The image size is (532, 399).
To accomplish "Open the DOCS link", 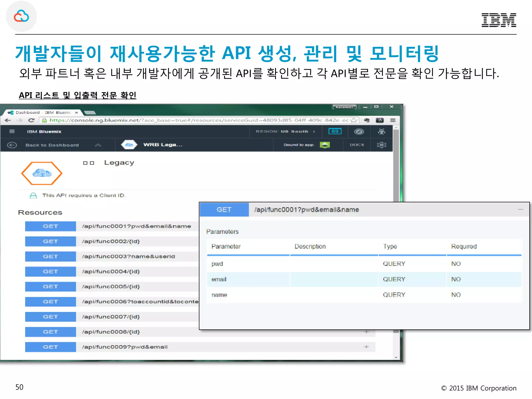I will click(357, 145).
